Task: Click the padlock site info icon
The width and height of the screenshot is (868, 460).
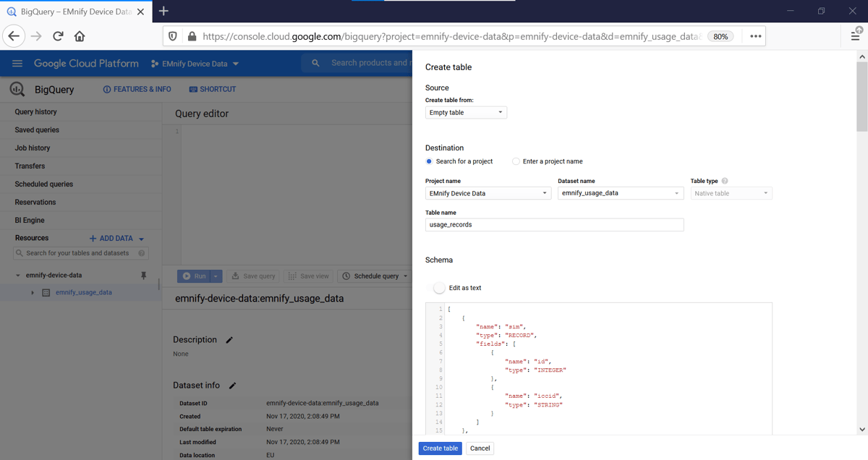Action: pyautogui.click(x=192, y=36)
